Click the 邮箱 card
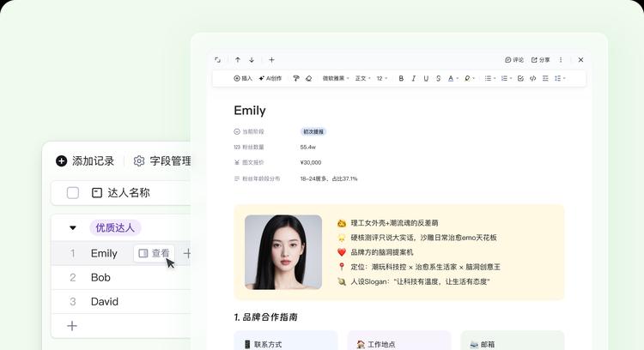 pos(513,341)
